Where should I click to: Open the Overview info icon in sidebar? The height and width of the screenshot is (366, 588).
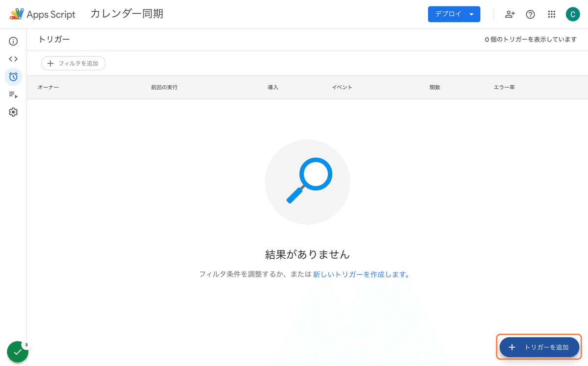tap(13, 41)
